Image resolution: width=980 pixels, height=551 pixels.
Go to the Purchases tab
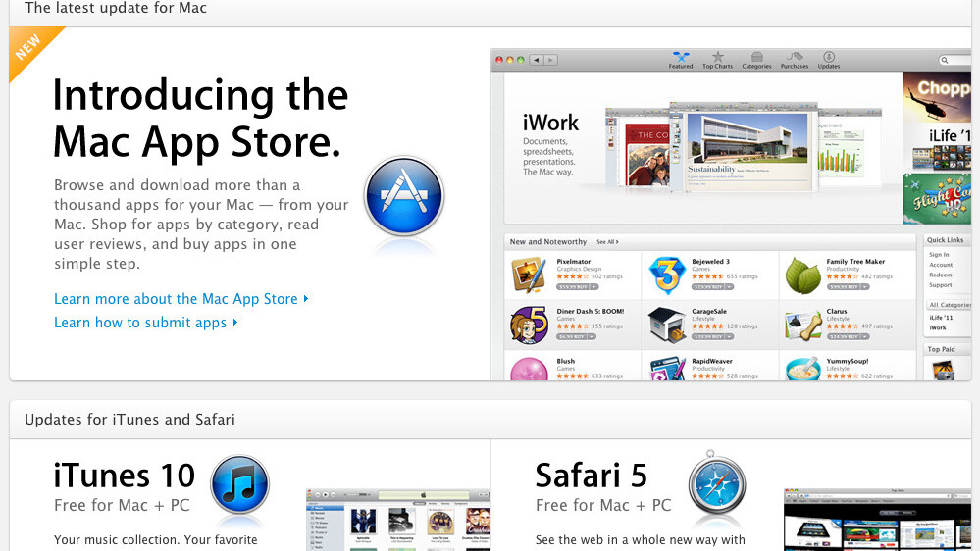[794, 60]
